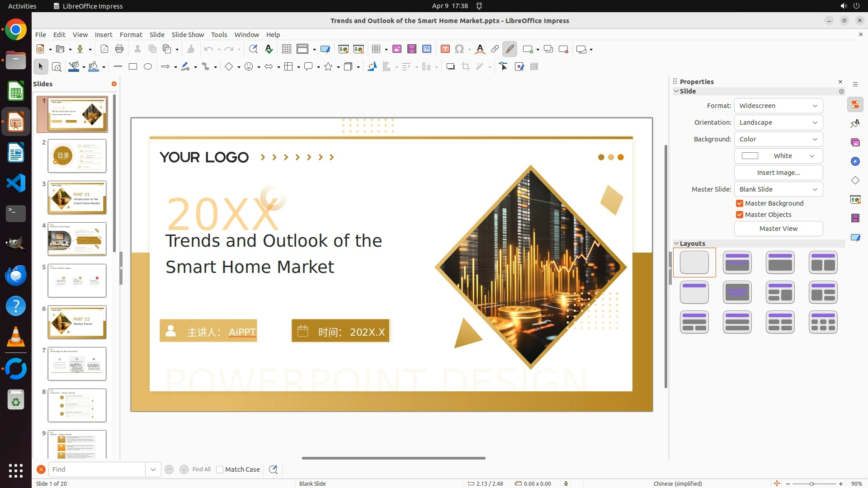
Task: Click the Insert Table toolbar icon
Action: click(376, 49)
